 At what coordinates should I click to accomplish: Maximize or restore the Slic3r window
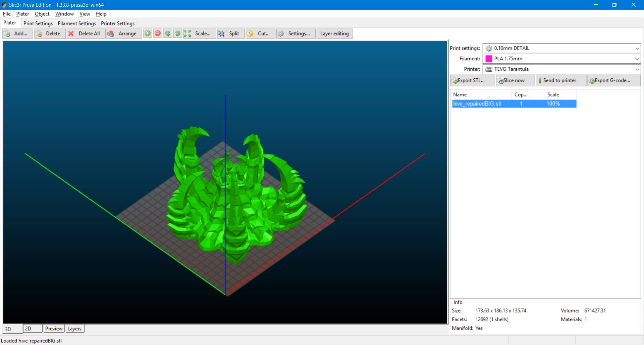pyautogui.click(x=614, y=5)
